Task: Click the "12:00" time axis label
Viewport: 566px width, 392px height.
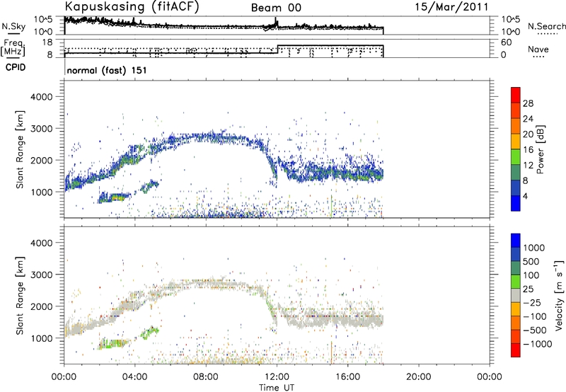Action: tap(277, 377)
